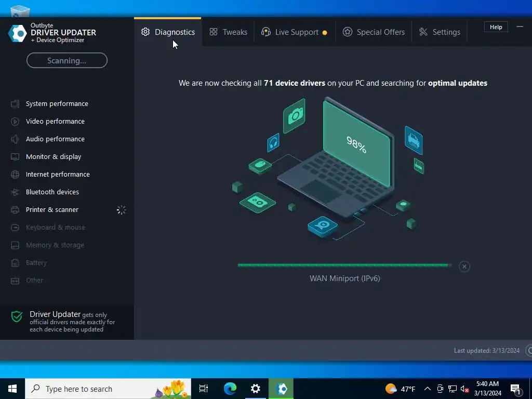This screenshot has width=532, height=399.
Task: Open the Diagnostics tab
Action: pos(168,32)
